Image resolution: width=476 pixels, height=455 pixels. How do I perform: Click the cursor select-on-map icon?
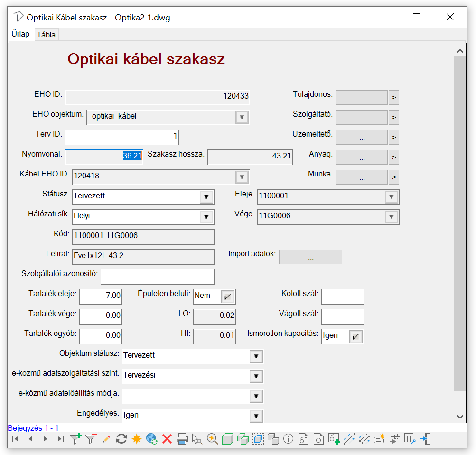click(x=197, y=439)
